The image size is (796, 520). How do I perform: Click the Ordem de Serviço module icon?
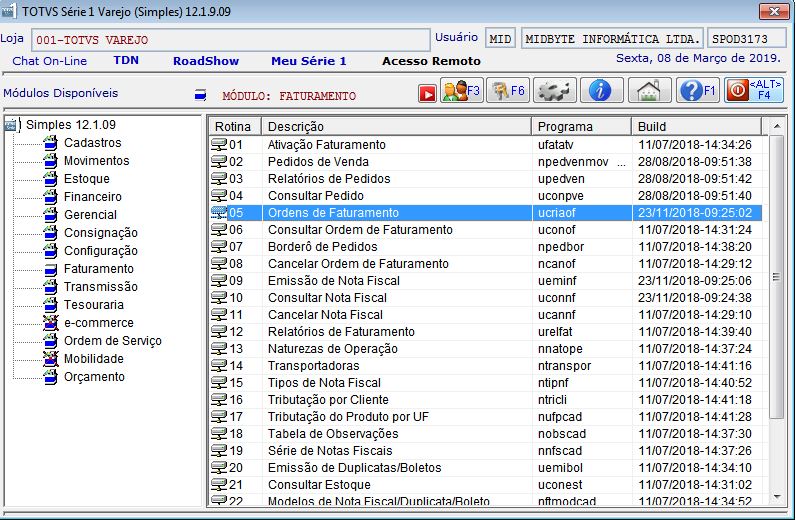click(50, 341)
